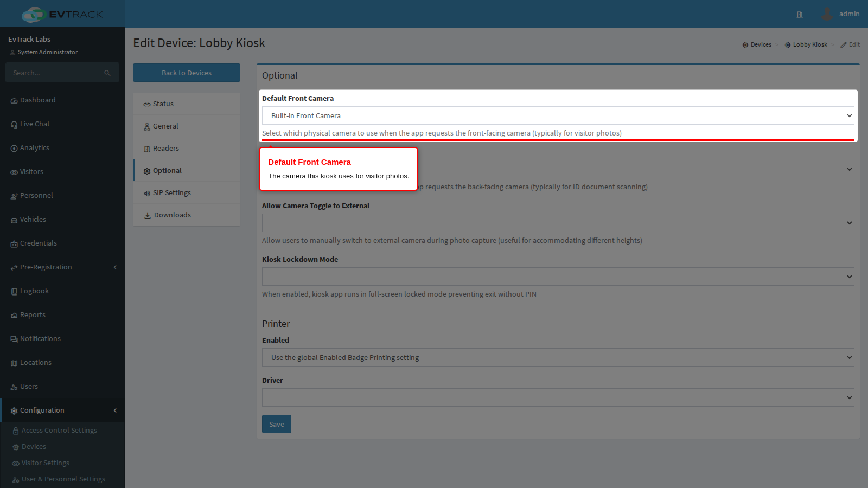Click the door icon in top header
Screen dimensions: 868x488
[800, 15]
